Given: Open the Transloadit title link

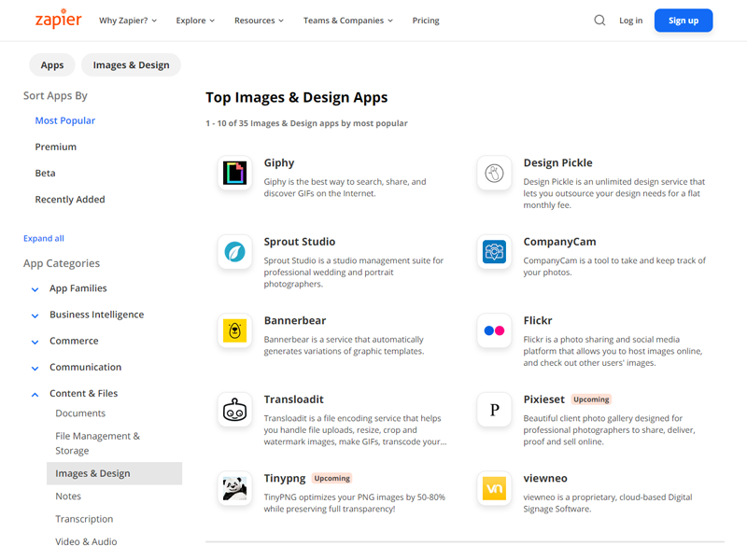Looking at the screenshot, I should (294, 399).
